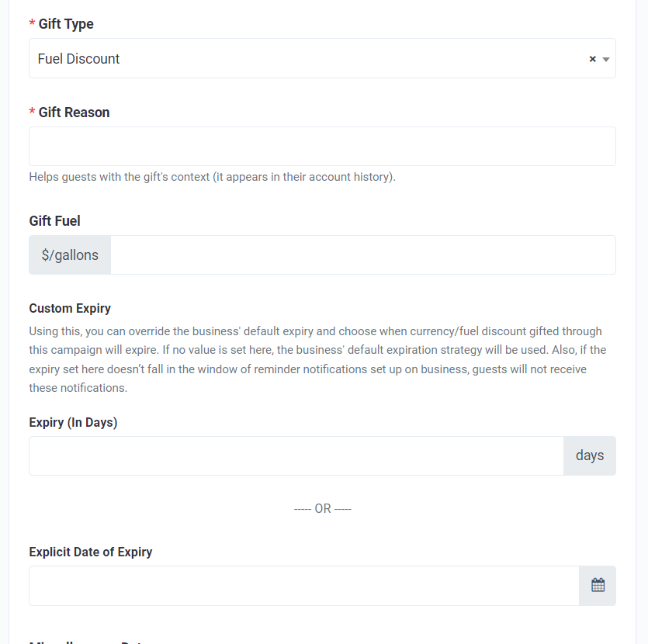Click the Gift Type field label
Viewport: 648px width, 644px height.
(66, 24)
